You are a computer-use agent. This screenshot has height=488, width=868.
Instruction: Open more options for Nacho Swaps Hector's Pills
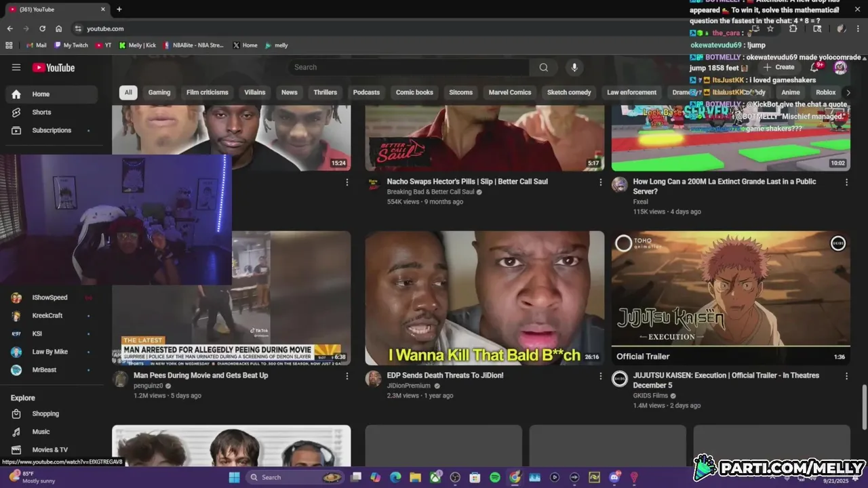click(x=600, y=182)
